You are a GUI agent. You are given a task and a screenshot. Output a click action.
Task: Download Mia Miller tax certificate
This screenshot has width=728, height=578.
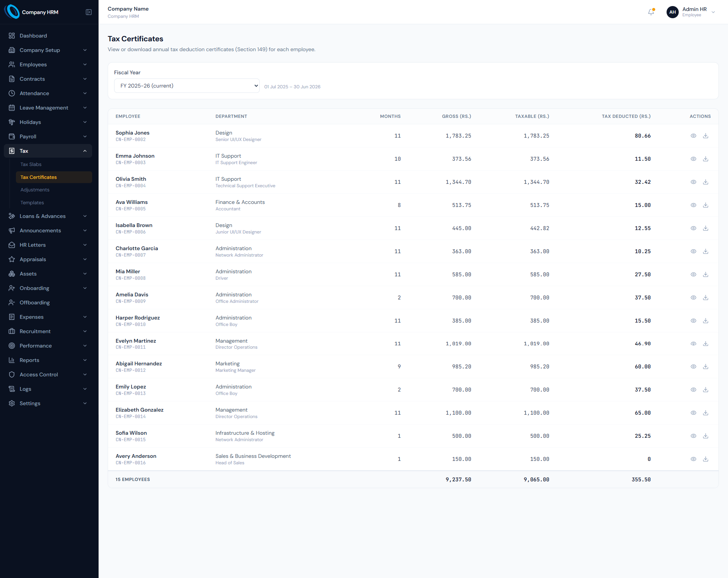point(706,274)
